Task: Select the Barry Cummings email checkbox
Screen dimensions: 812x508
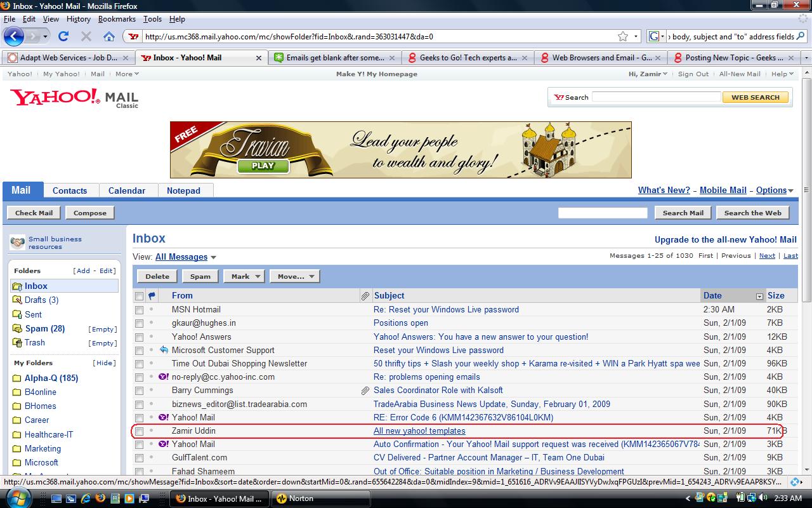Action: point(139,391)
